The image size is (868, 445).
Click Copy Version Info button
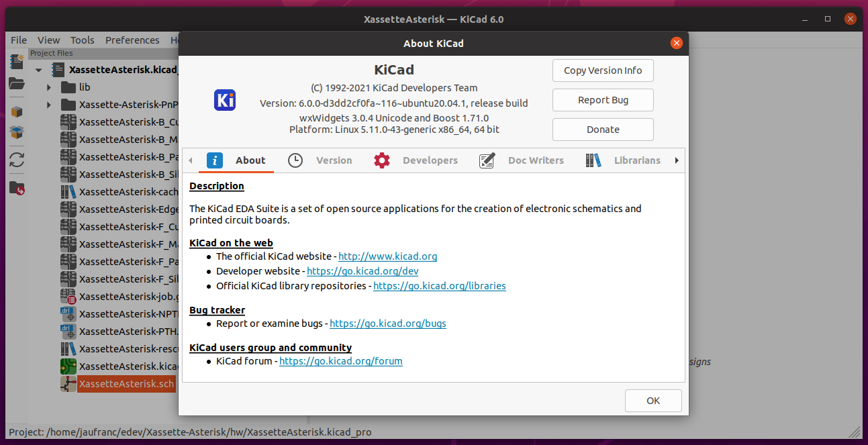click(x=603, y=70)
